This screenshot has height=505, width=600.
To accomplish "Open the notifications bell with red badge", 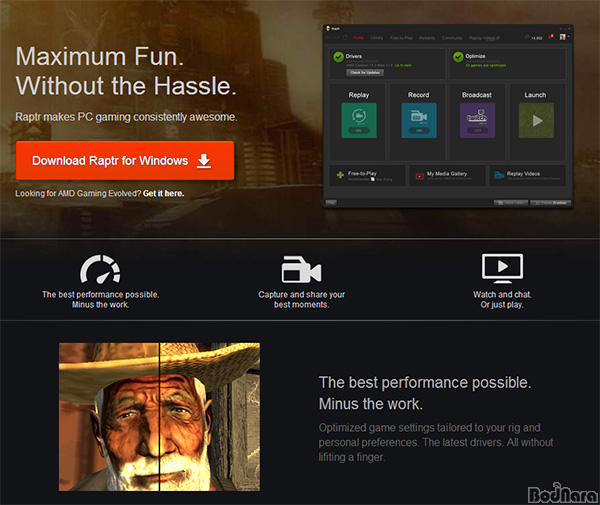I will (x=551, y=37).
